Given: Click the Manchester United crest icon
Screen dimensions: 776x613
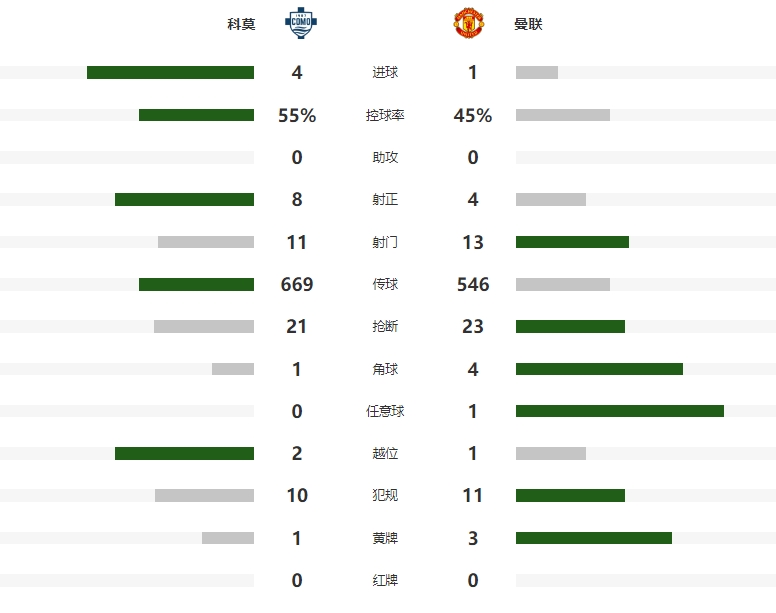Looking at the screenshot, I should [469, 23].
